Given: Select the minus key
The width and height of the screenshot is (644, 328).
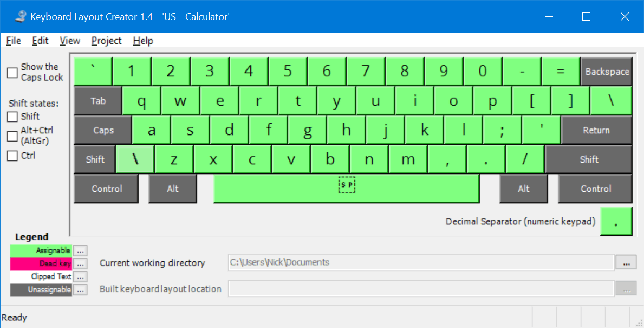Looking at the screenshot, I should 522,71.
